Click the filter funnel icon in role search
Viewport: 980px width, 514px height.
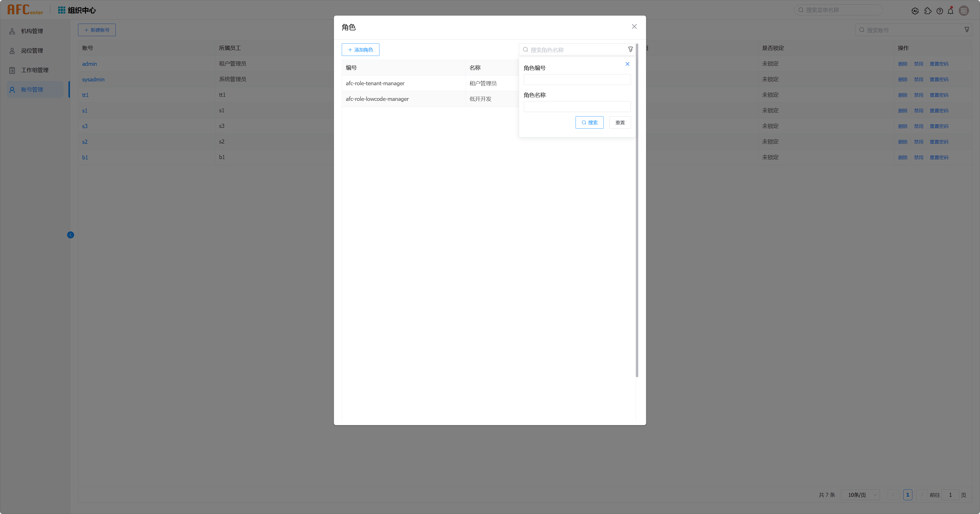click(x=630, y=49)
